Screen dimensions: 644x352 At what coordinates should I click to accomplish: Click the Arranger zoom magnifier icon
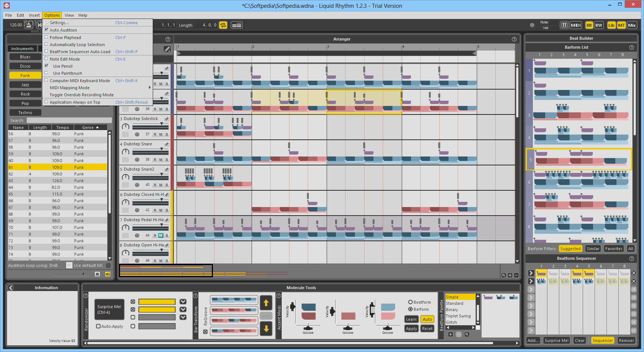click(x=504, y=275)
